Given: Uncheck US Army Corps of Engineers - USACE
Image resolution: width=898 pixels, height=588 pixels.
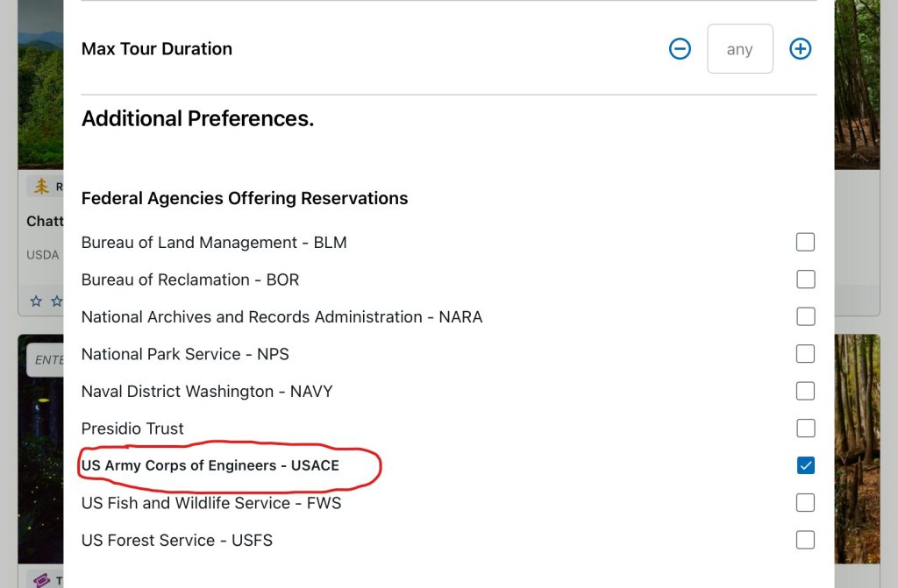Looking at the screenshot, I should point(805,465).
